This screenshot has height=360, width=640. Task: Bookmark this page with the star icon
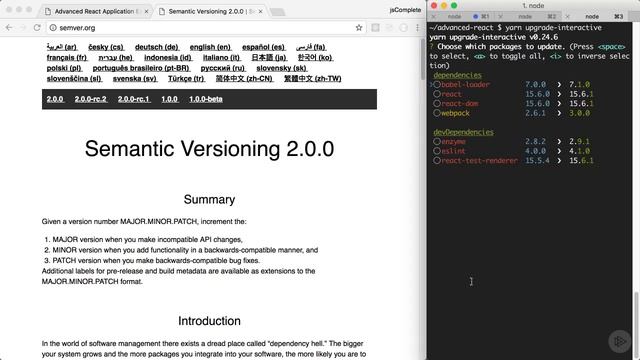click(359, 28)
